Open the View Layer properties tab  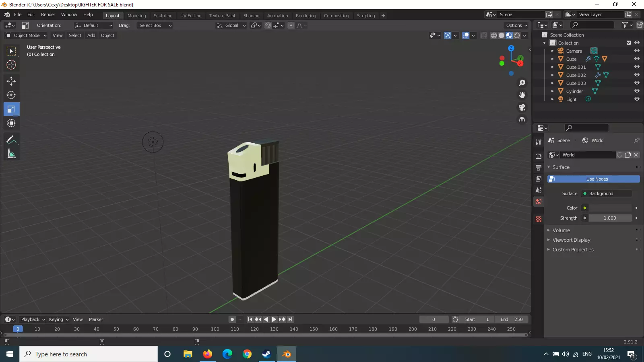(x=539, y=179)
